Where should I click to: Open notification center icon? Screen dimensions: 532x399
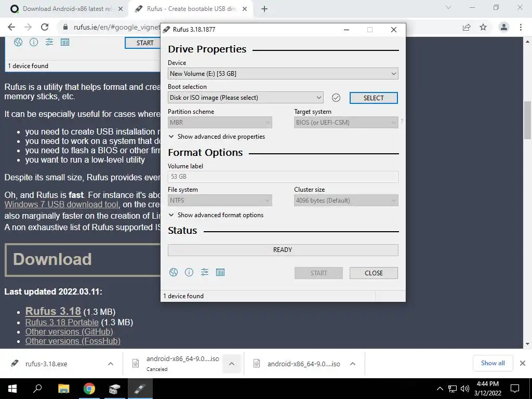(x=515, y=389)
